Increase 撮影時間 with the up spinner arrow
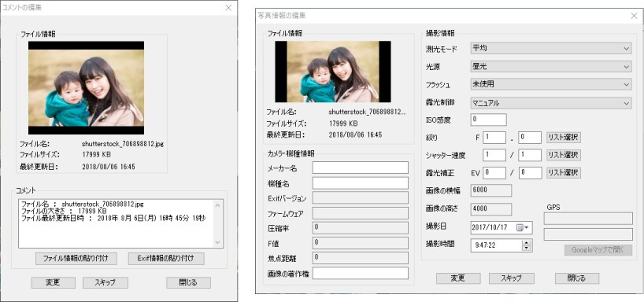This screenshot has width=644, height=302. pyautogui.click(x=527, y=242)
